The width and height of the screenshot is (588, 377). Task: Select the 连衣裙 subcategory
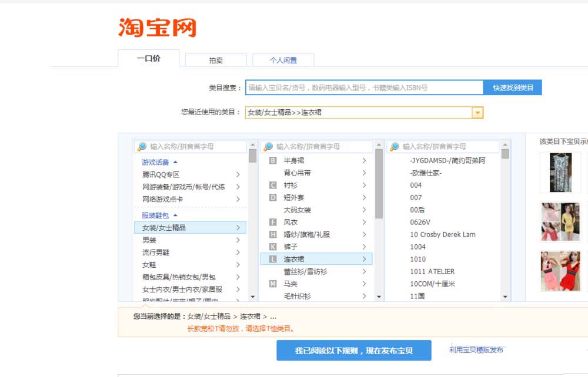[316, 259]
